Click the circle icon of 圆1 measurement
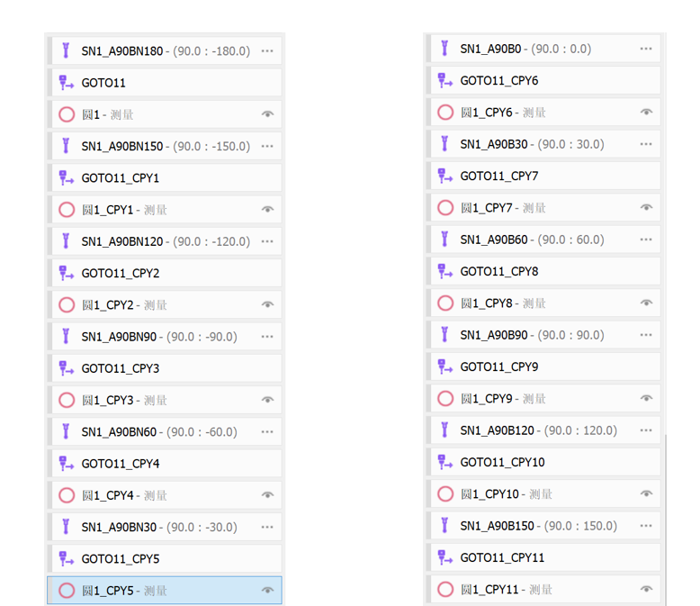 (66, 114)
